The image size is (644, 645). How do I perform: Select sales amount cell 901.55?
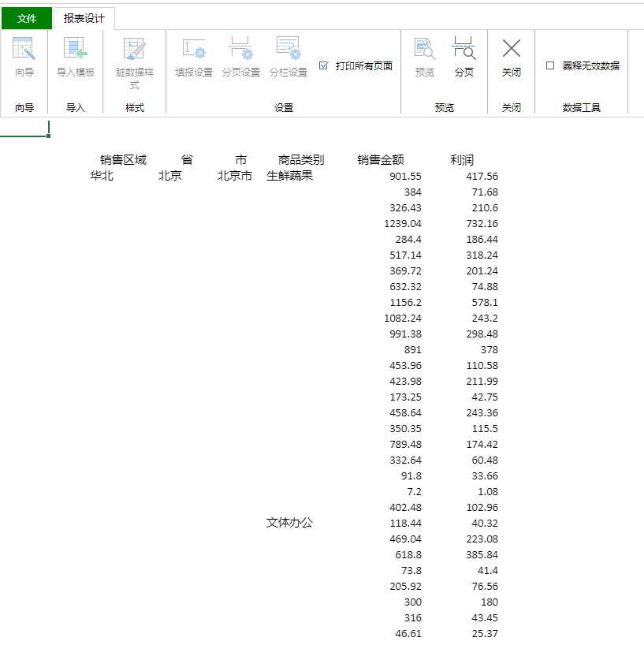(x=405, y=176)
